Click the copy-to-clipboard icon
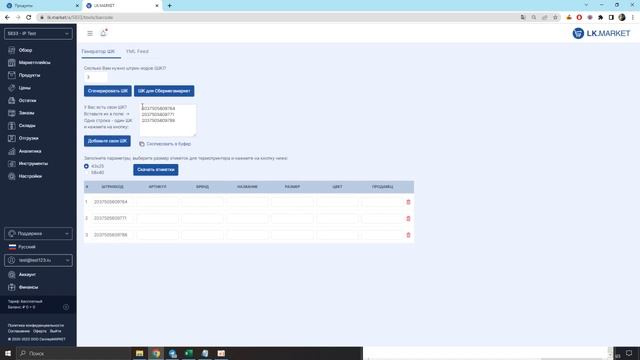This screenshot has height=360, width=640. [x=142, y=144]
